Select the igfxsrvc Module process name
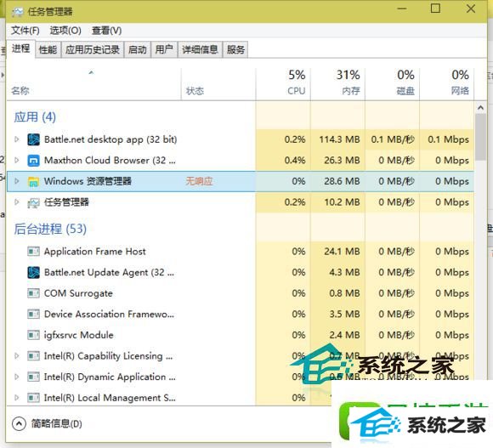The height and width of the screenshot is (448, 493). pos(78,335)
